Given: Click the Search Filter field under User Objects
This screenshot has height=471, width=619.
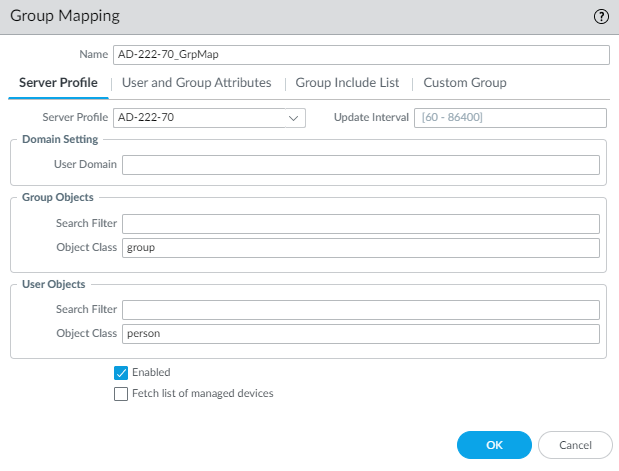Looking at the screenshot, I should [360, 310].
